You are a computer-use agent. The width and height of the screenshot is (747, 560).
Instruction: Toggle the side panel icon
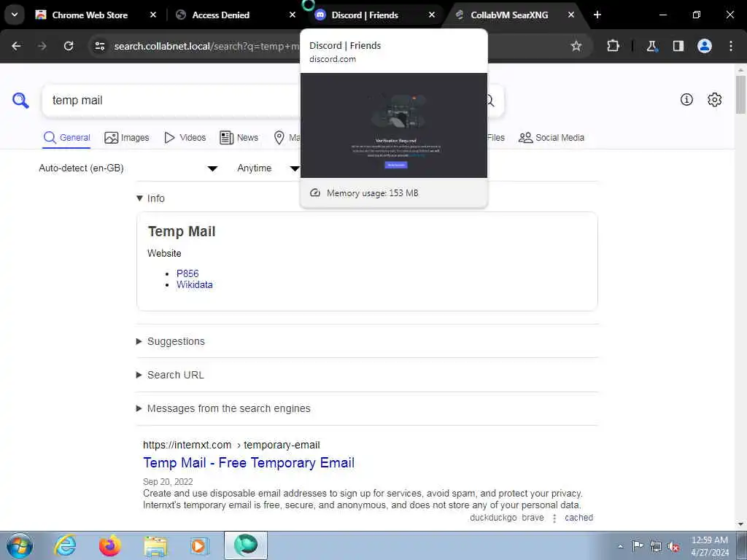(x=678, y=46)
